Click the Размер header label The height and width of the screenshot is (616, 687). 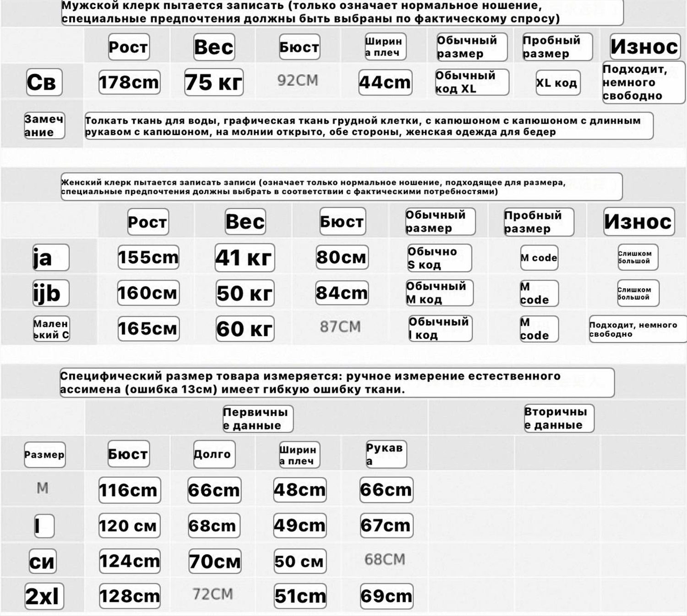pyautogui.click(x=44, y=454)
